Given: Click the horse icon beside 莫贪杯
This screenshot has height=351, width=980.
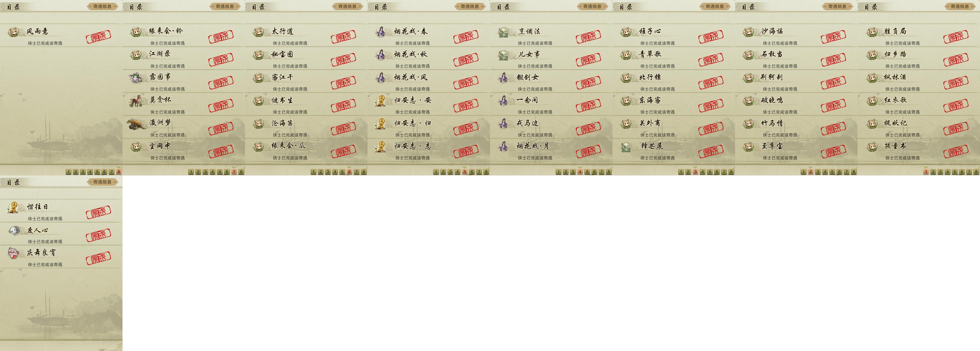Looking at the screenshot, I should coord(136,101).
